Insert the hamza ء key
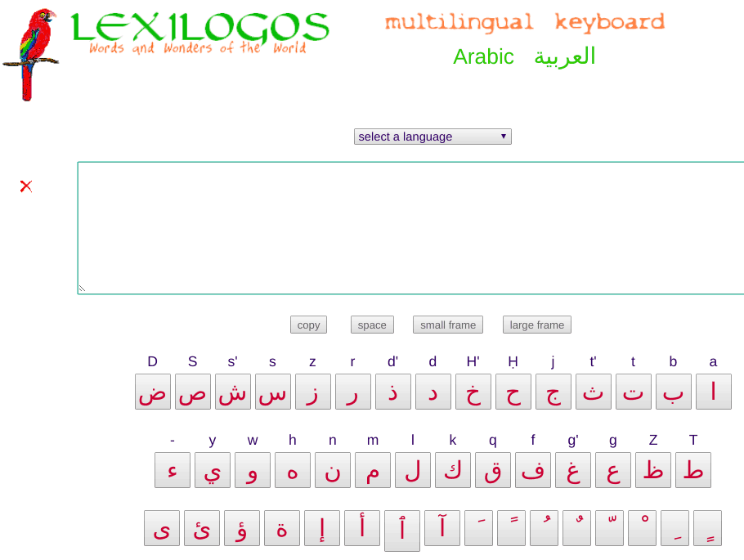 pyautogui.click(x=173, y=470)
